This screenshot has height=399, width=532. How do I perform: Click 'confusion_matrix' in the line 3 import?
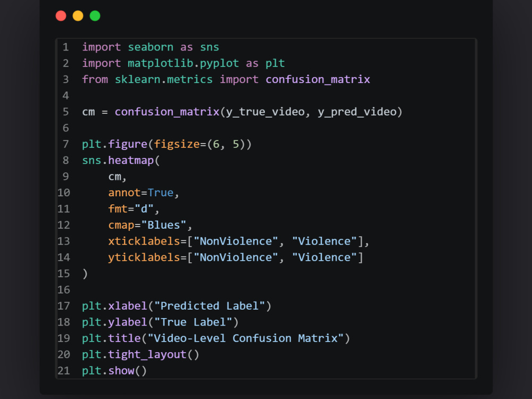[318, 79]
